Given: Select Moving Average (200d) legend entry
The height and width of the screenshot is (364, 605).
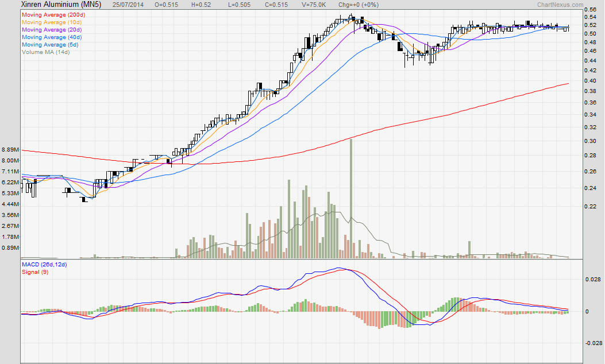Looking at the screenshot, I should click(x=53, y=15).
